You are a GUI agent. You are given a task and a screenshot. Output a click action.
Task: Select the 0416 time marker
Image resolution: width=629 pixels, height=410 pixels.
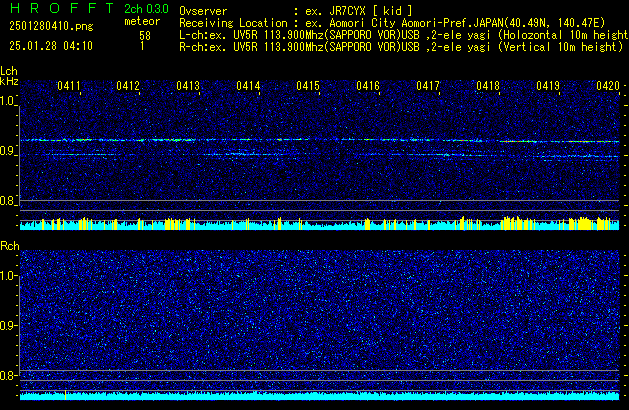click(368, 86)
